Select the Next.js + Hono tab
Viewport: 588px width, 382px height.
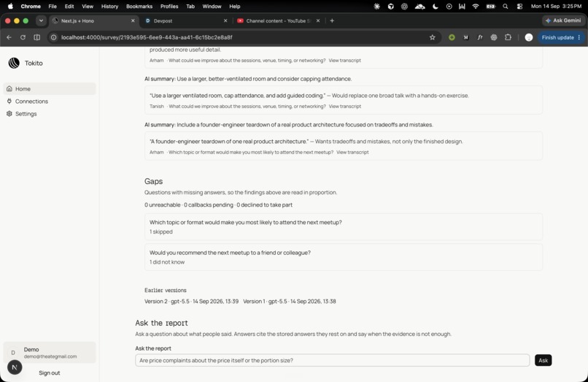[94, 20]
